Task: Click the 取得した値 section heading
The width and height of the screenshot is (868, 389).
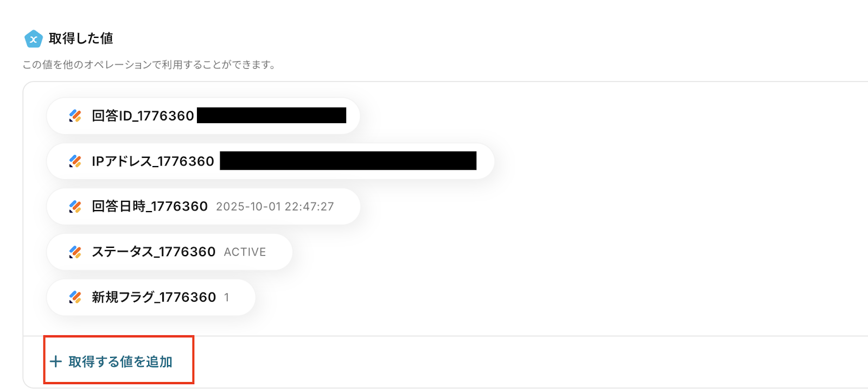Action: point(81,39)
